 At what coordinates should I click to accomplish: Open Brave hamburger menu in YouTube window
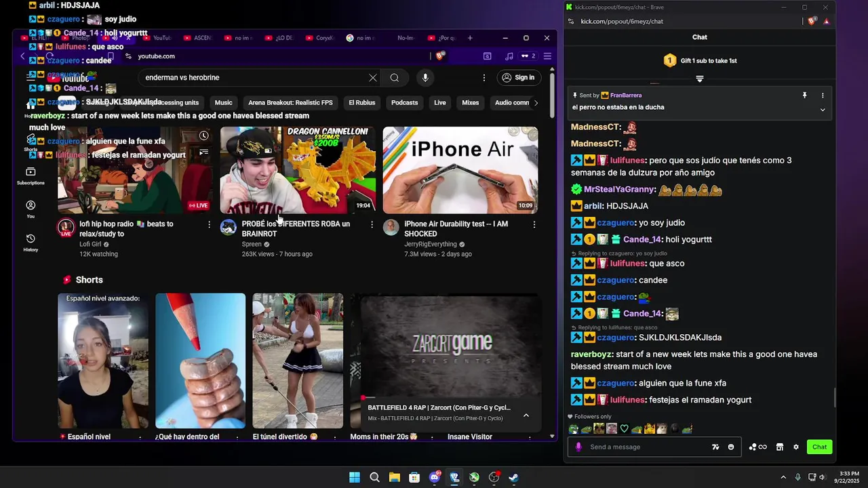click(547, 56)
